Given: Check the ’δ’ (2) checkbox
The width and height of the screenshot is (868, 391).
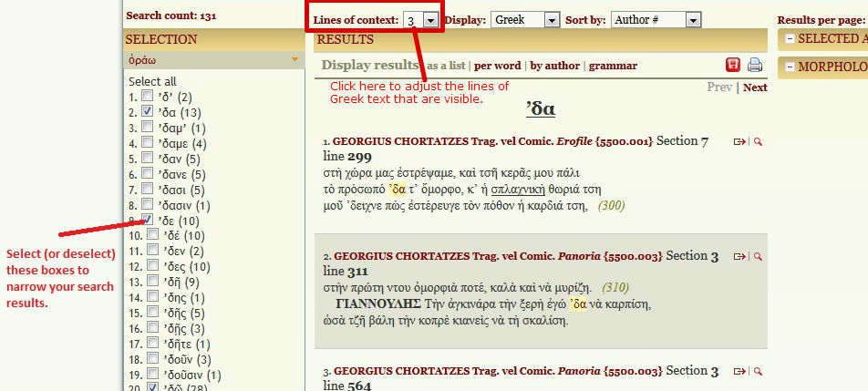Looking at the screenshot, I should click(x=148, y=97).
